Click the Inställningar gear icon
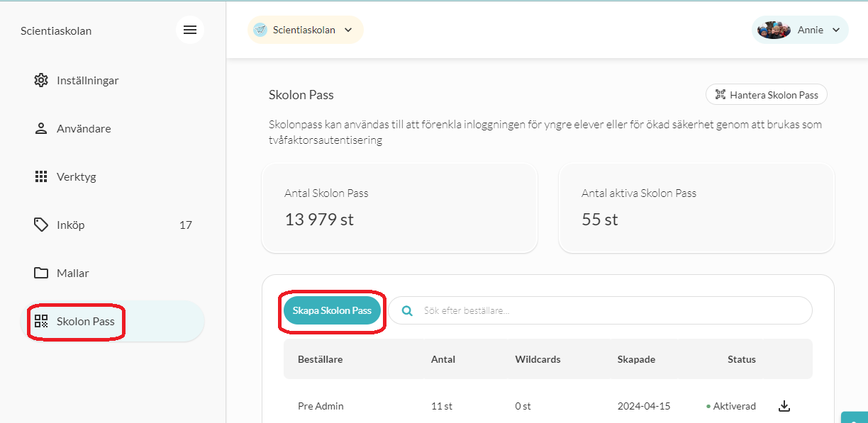The width and height of the screenshot is (868, 423). click(41, 80)
